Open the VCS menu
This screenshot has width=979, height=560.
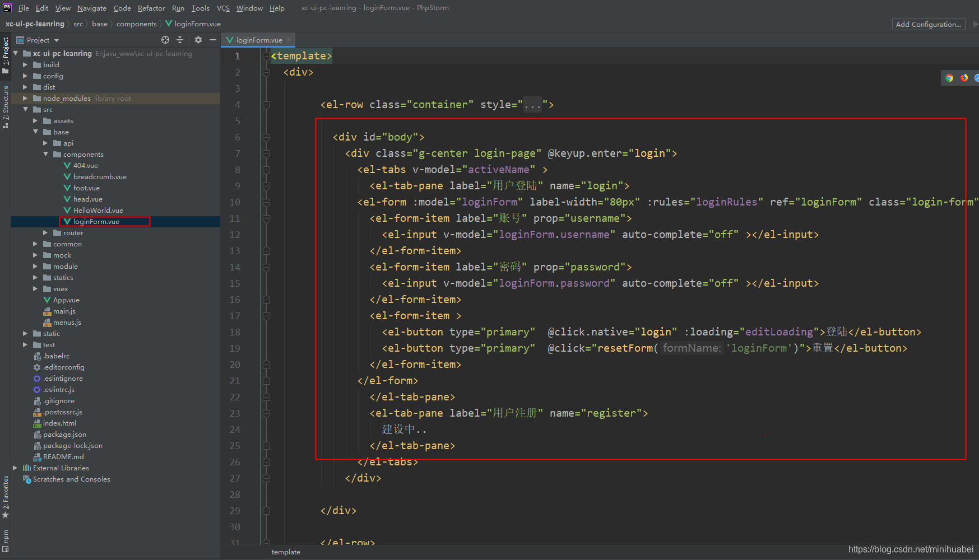pyautogui.click(x=223, y=8)
